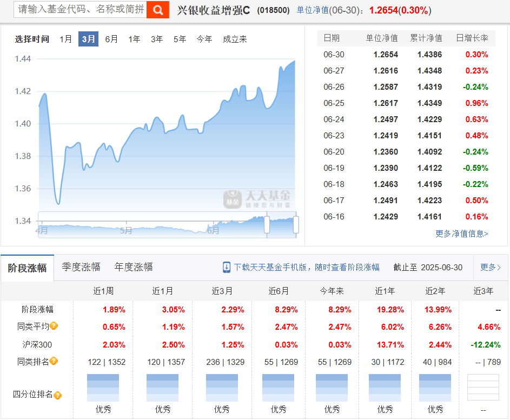The height and width of the screenshot is (420, 510).
Task: Select the 成立来 time range
Action: (x=235, y=39)
